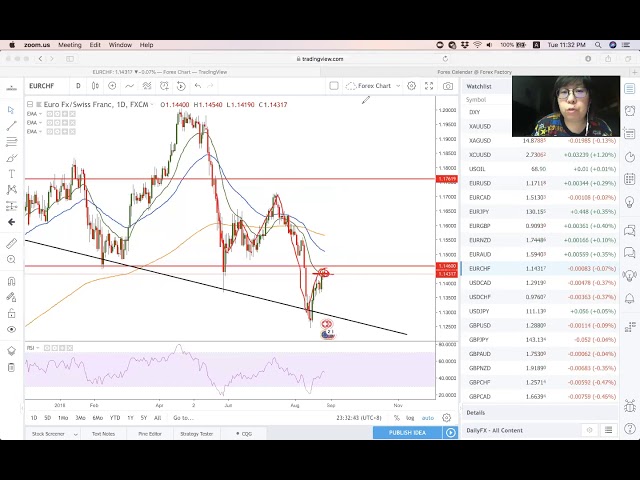Open the Window menu in menu bar
Viewport: 640px width, 480px height.
120,45
